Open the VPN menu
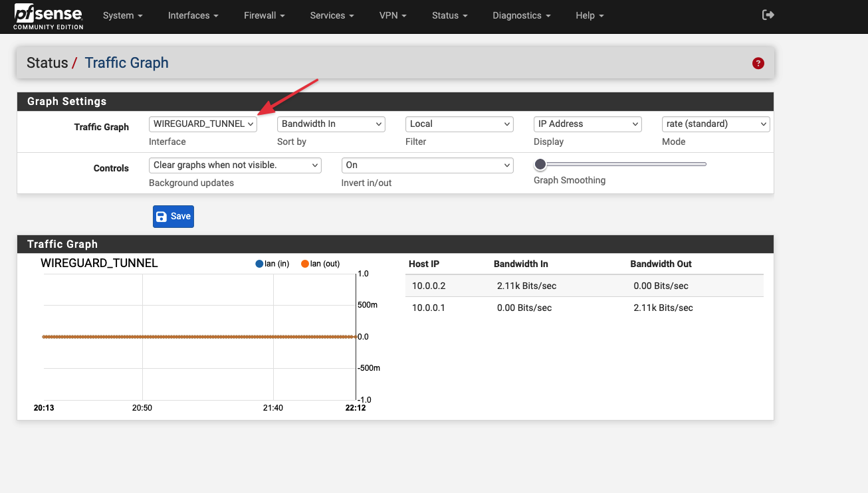 [x=393, y=15]
